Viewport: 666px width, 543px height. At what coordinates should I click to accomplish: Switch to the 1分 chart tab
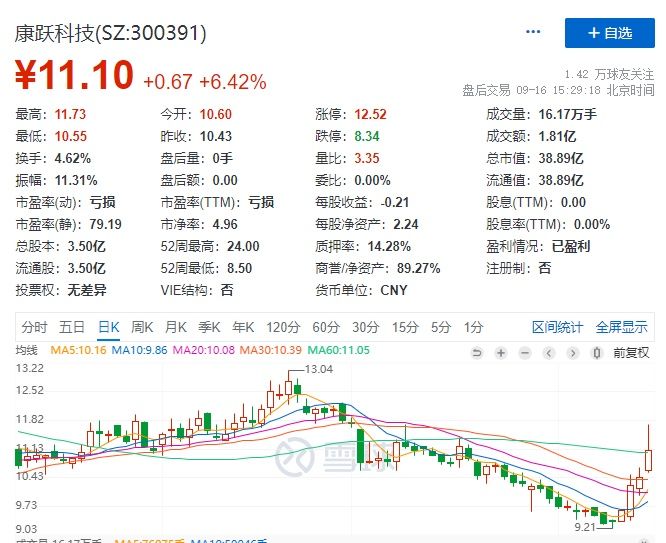coord(473,327)
